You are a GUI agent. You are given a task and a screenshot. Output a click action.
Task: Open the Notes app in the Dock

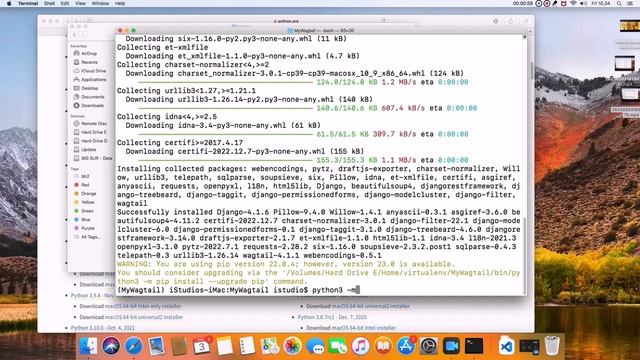[224, 346]
